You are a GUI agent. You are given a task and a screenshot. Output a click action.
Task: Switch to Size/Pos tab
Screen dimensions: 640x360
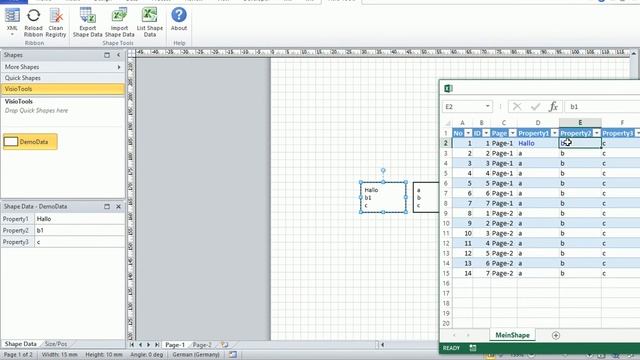coord(56,344)
